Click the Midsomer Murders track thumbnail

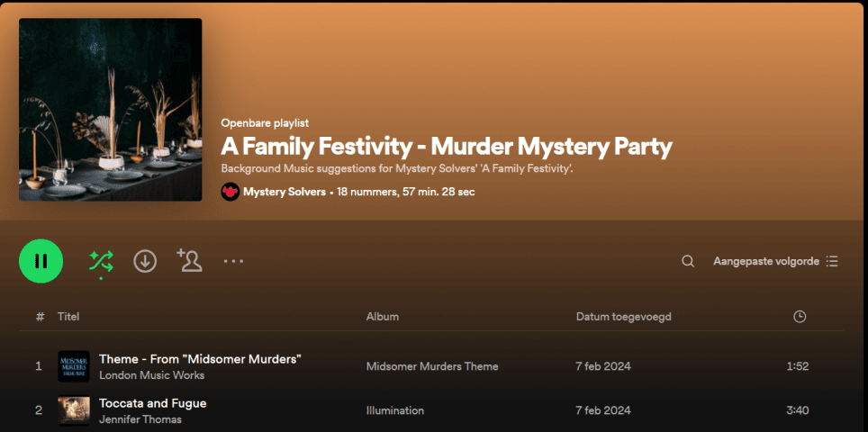coord(74,366)
